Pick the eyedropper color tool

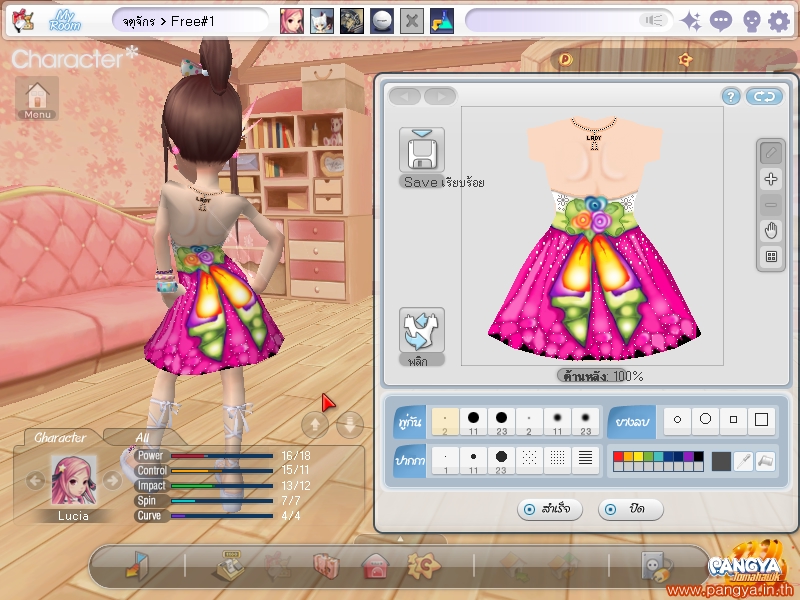coord(744,461)
